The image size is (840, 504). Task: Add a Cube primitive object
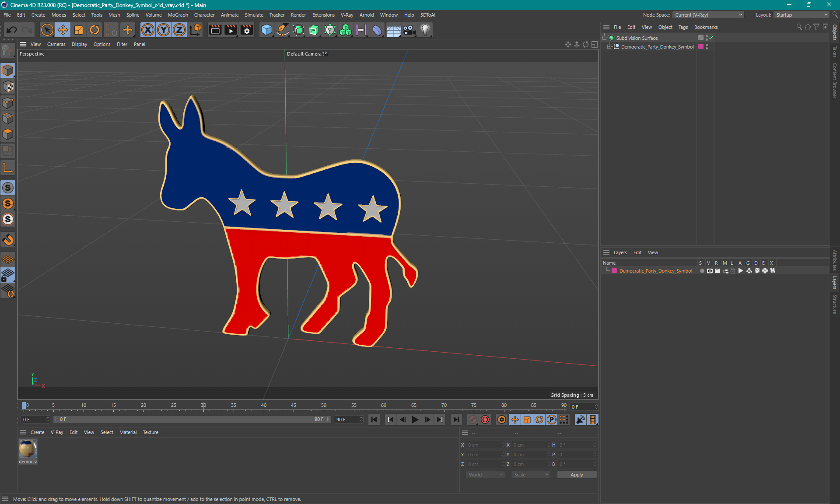[x=266, y=30]
